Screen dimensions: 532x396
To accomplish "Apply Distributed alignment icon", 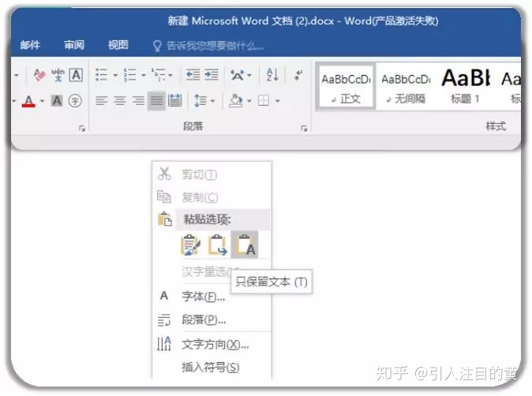I will 174,101.
